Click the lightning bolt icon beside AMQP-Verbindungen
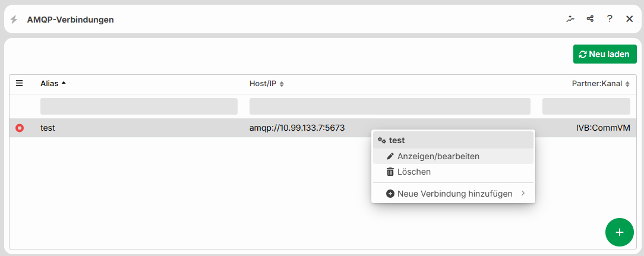Image resolution: width=644 pixels, height=256 pixels. click(x=14, y=20)
